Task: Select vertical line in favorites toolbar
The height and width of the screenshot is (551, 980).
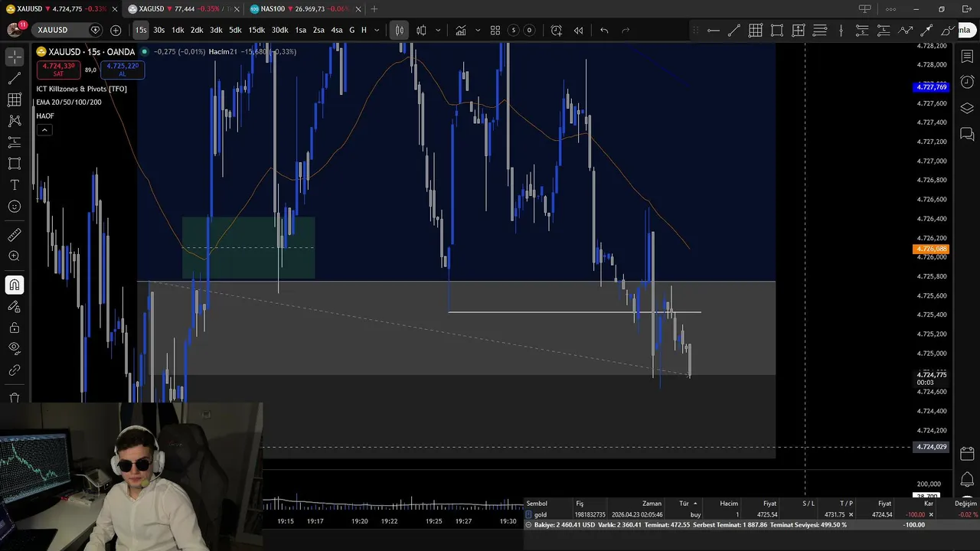Action: tap(841, 30)
